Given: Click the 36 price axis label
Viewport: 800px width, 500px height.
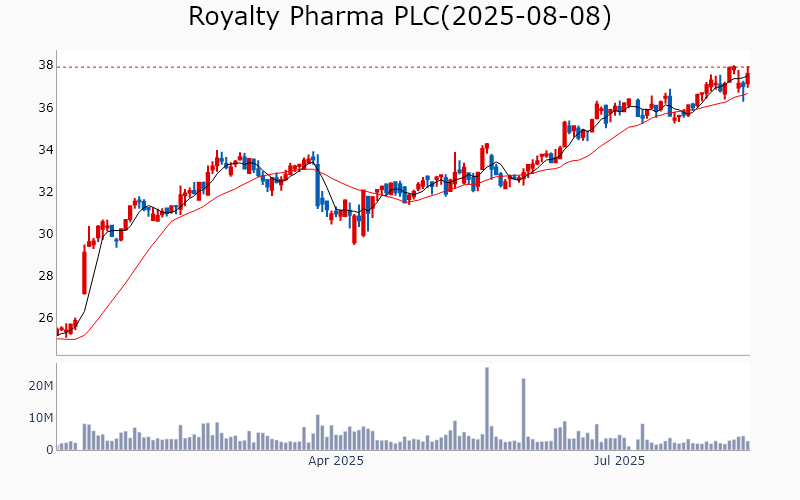Looking at the screenshot, I should coord(46,107).
